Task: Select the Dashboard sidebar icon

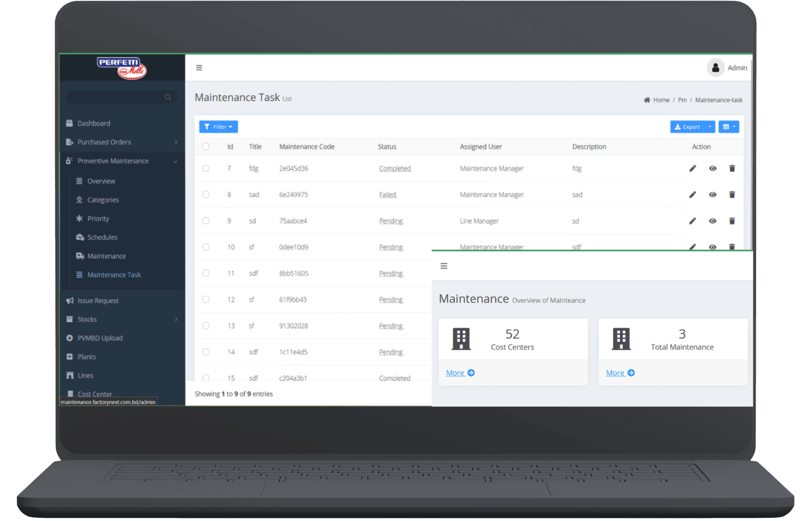Action: pyautogui.click(x=70, y=123)
